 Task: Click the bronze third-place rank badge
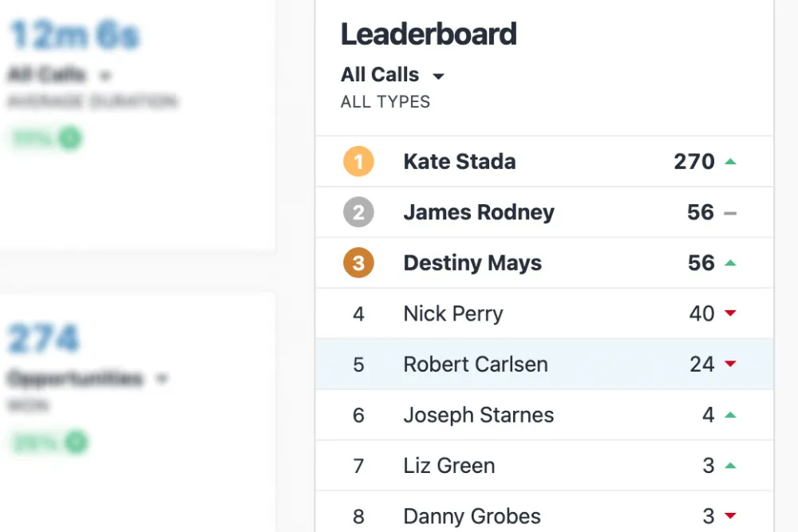[358, 263]
